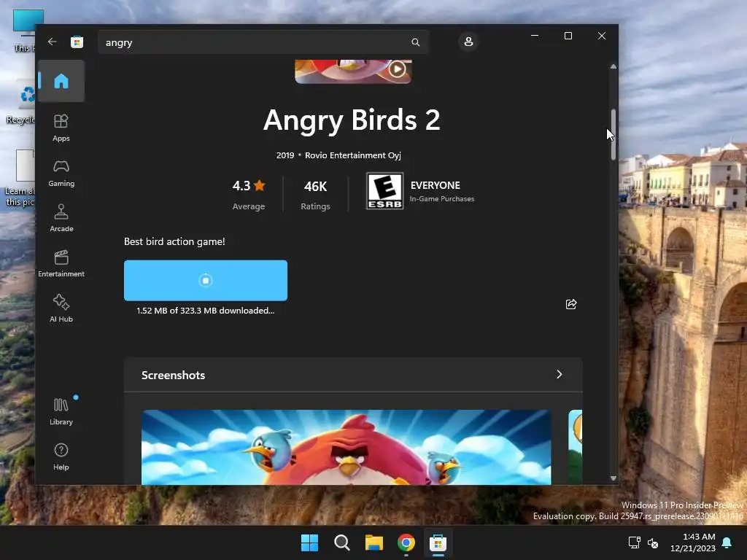Click the Store vertical scrollbar thumb
Image resolution: width=747 pixels, height=560 pixels.
tap(613, 135)
